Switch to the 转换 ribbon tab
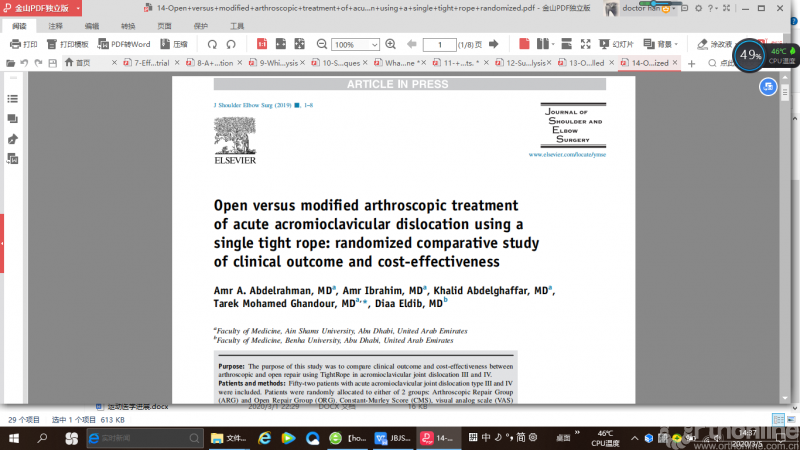 (x=128, y=26)
